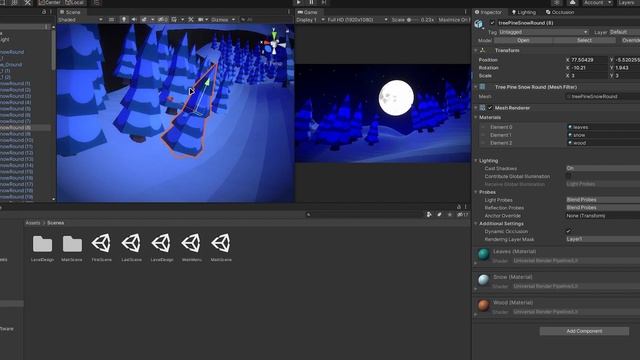Screen dimensions: 640x360
Task: Open scene camera settings icon
Action: [200, 20]
